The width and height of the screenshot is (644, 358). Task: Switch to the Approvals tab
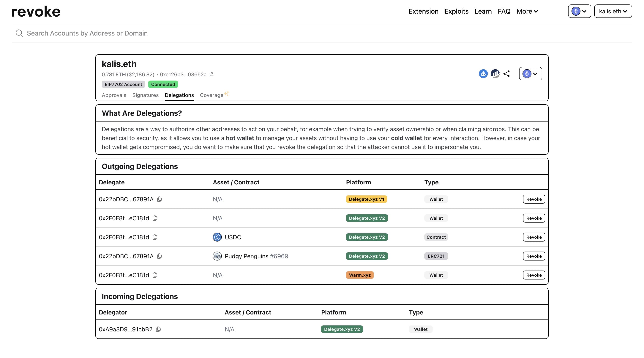click(114, 95)
